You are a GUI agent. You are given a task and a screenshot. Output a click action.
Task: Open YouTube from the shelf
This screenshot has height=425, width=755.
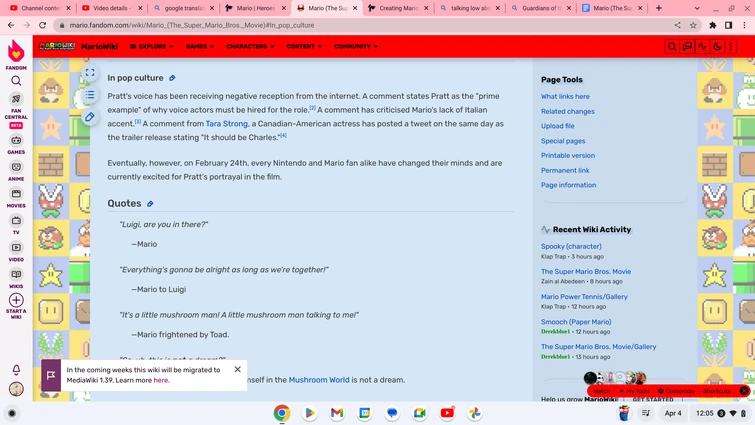coord(447,413)
